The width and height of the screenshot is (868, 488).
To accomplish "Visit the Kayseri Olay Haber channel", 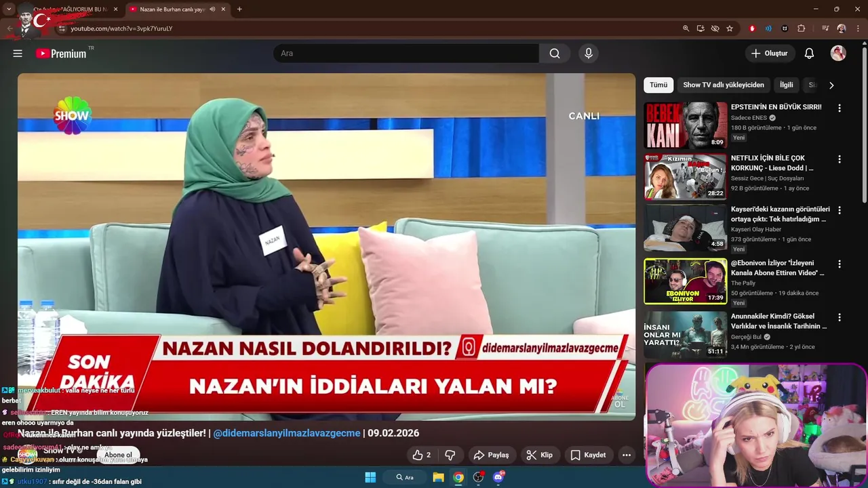I will click(x=757, y=229).
